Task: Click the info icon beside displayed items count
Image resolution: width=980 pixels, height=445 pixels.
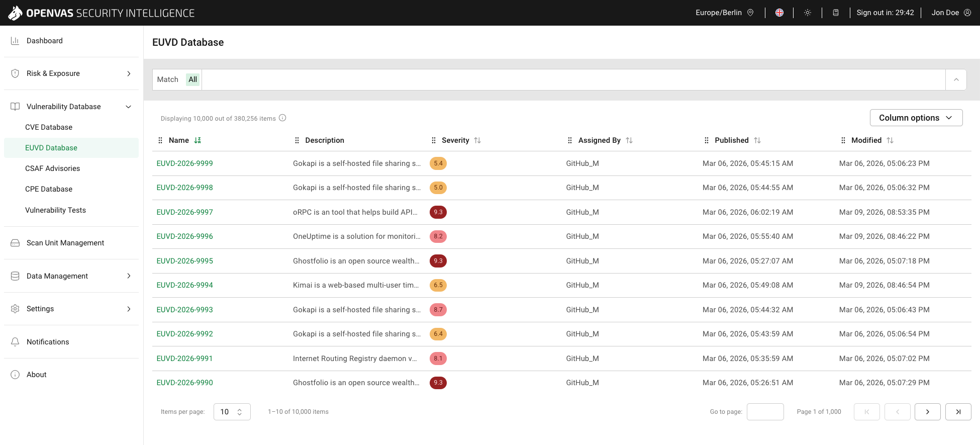Action: coord(282,118)
